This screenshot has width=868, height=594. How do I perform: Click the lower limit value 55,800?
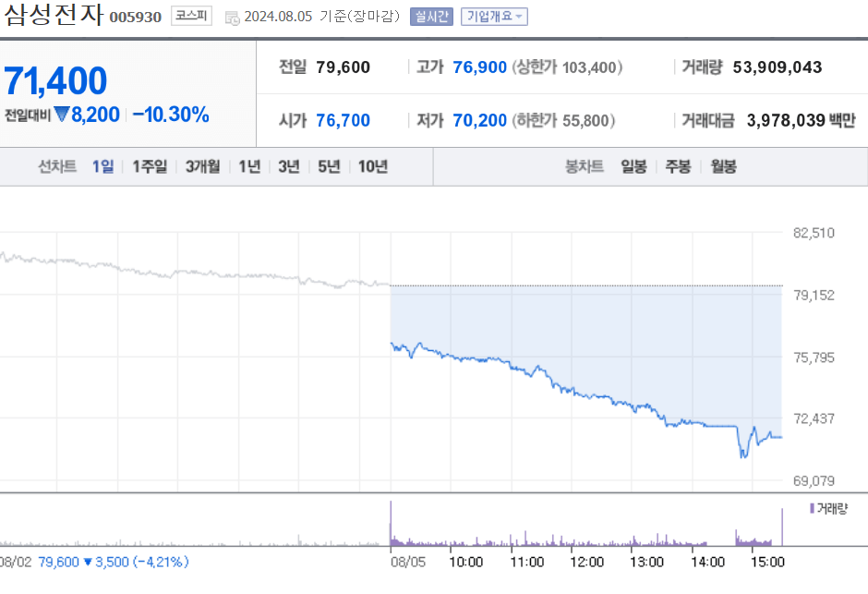click(585, 120)
